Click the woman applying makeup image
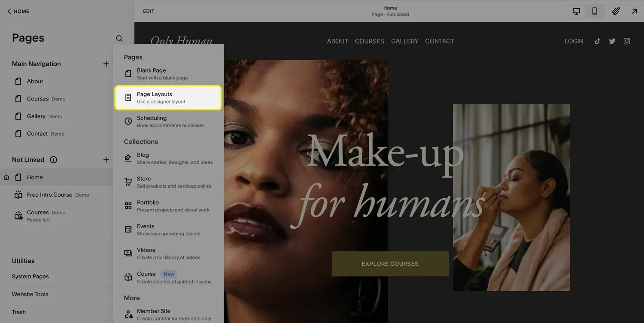 tap(511, 198)
